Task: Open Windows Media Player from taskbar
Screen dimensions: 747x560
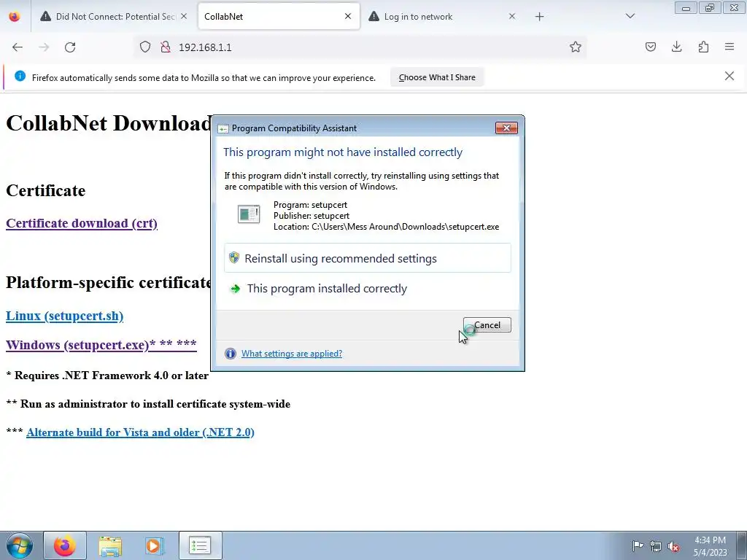Action: [155, 545]
